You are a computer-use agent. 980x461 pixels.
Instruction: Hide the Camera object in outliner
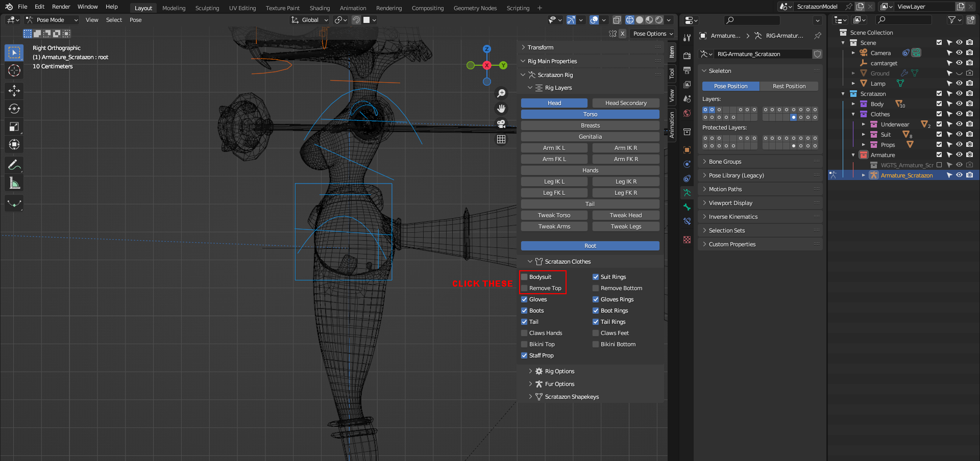tap(959, 53)
